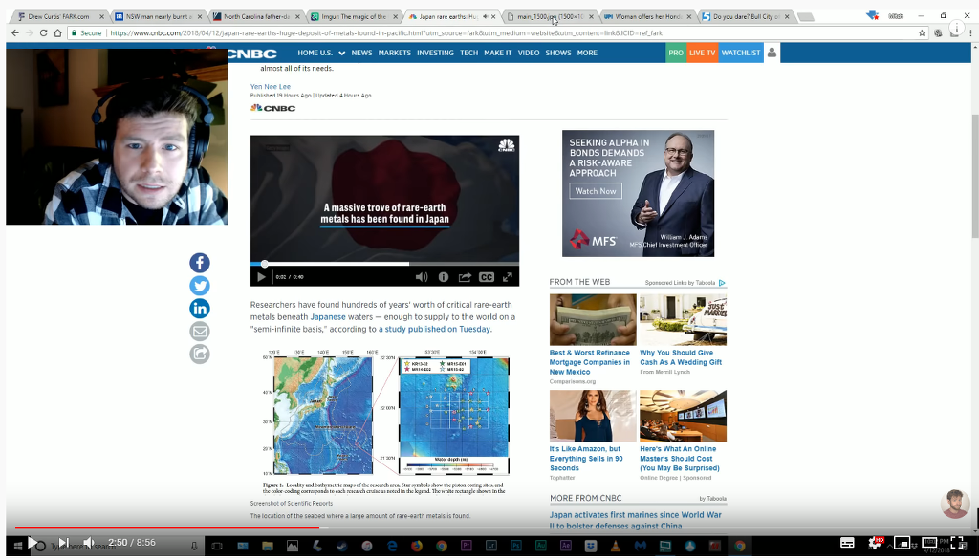Open MAKE IT section in CNBC nav

pyautogui.click(x=497, y=54)
